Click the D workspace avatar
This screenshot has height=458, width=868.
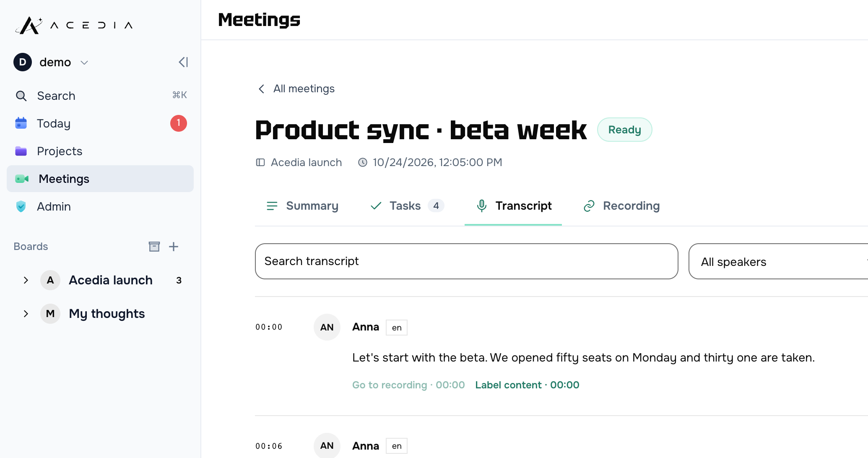coord(23,62)
